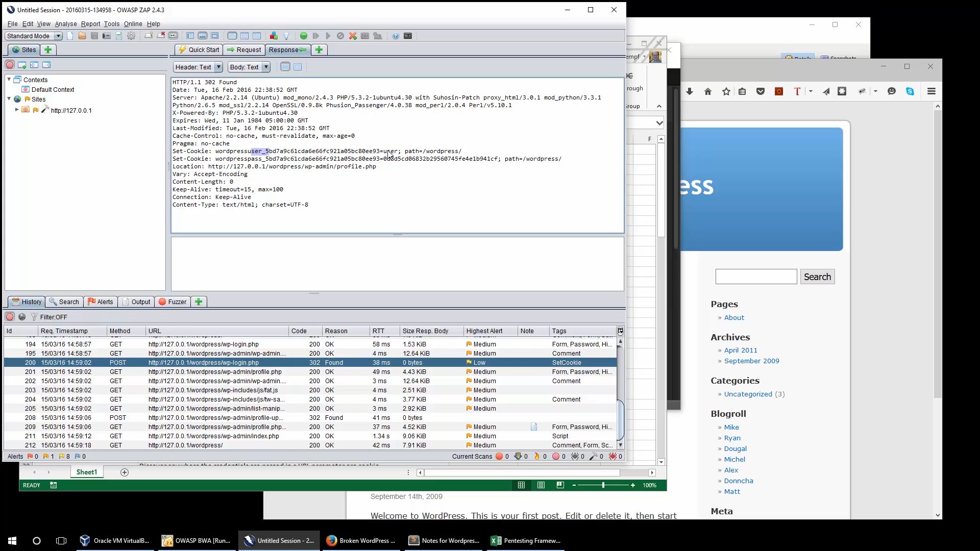Open dropdown arrow beside bug icon in Firefox
Screen dimensions: 980x551
pyautogui.click(x=875, y=91)
